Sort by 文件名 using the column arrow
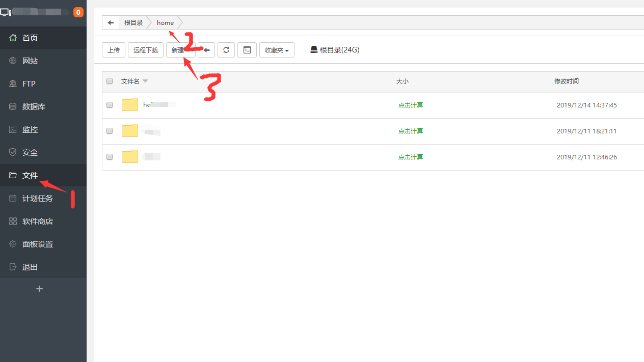 coord(145,81)
